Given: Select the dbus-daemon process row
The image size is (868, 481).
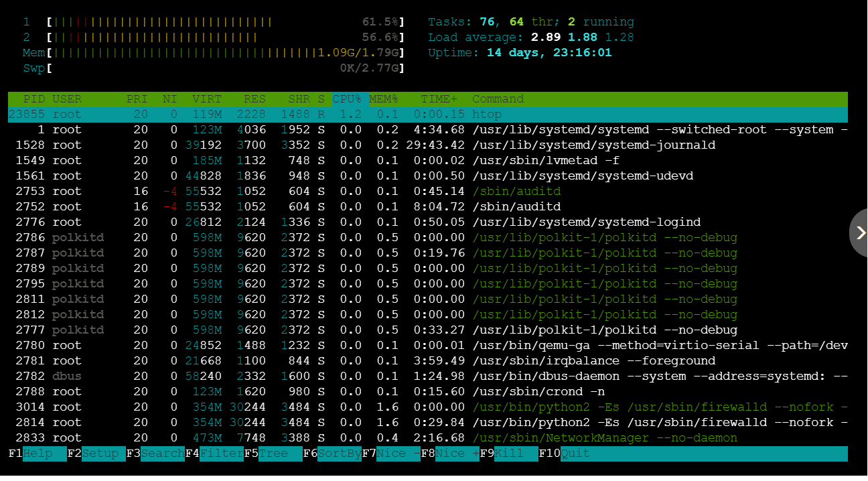Looking at the screenshot, I should (x=428, y=376).
